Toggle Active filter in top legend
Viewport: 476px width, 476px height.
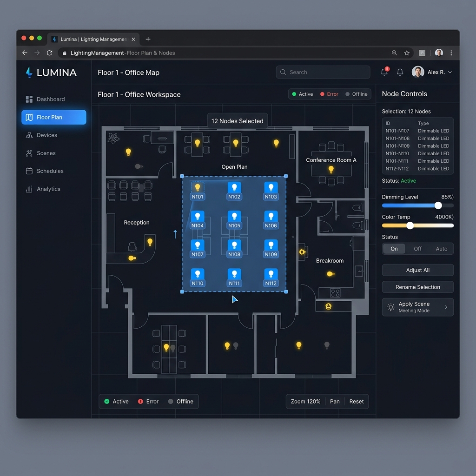[x=302, y=94]
